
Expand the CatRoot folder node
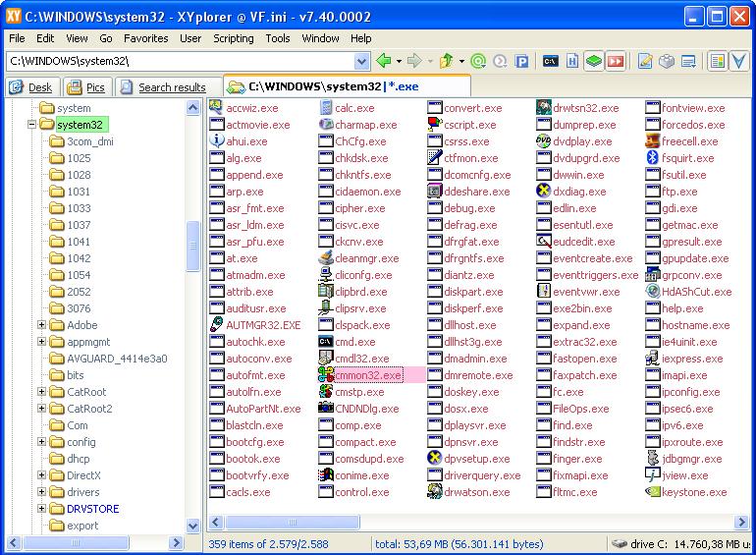[41, 392]
